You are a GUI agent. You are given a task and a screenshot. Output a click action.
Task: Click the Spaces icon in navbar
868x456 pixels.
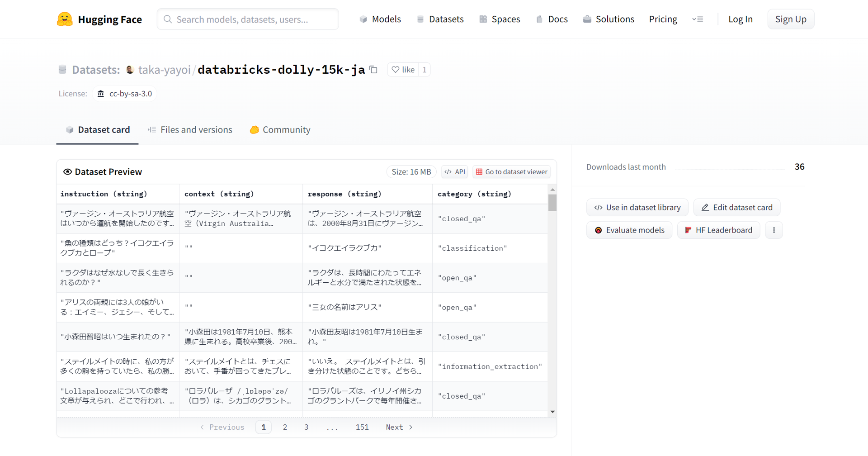pyautogui.click(x=483, y=19)
